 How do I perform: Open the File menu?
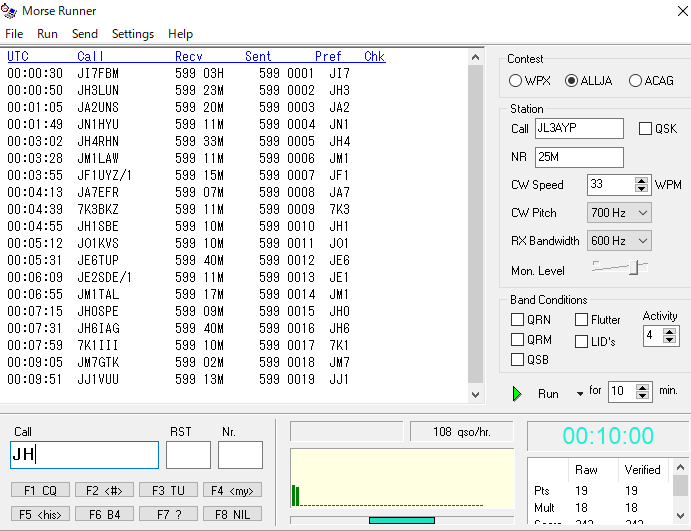click(x=14, y=34)
